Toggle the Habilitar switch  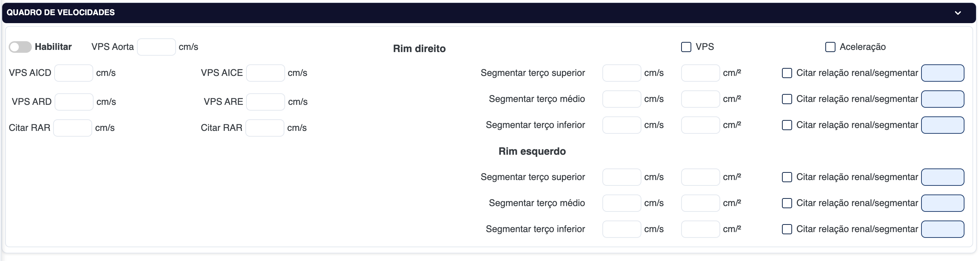pyautogui.click(x=20, y=47)
